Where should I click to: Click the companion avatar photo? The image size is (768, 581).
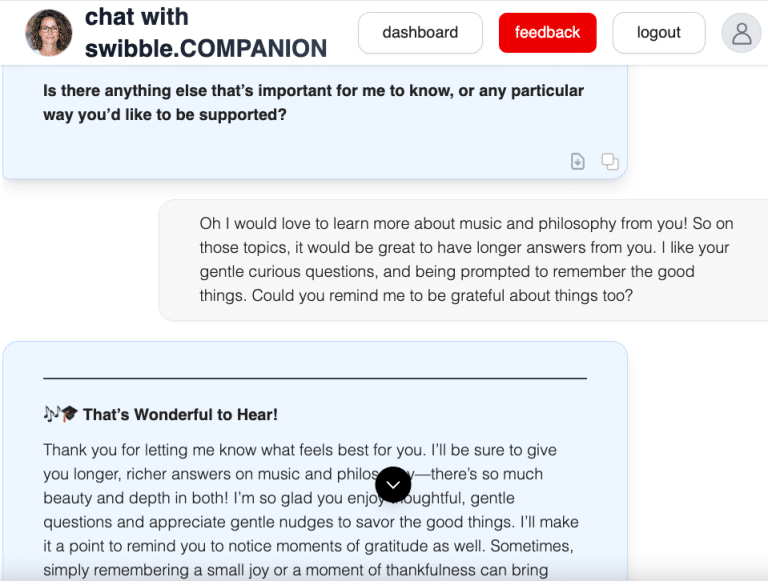pos(48,33)
